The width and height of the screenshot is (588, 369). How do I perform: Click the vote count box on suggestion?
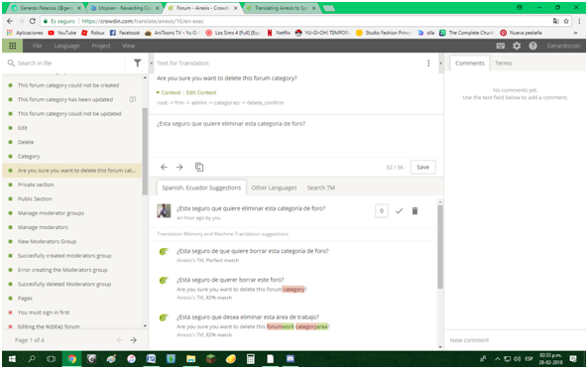pyautogui.click(x=382, y=211)
